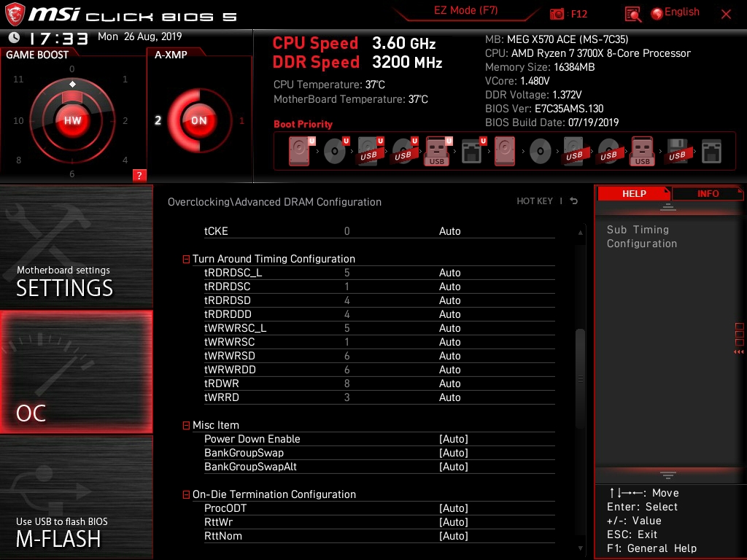Select the tRDRDDD timing row
747x560 pixels.
tap(379, 314)
